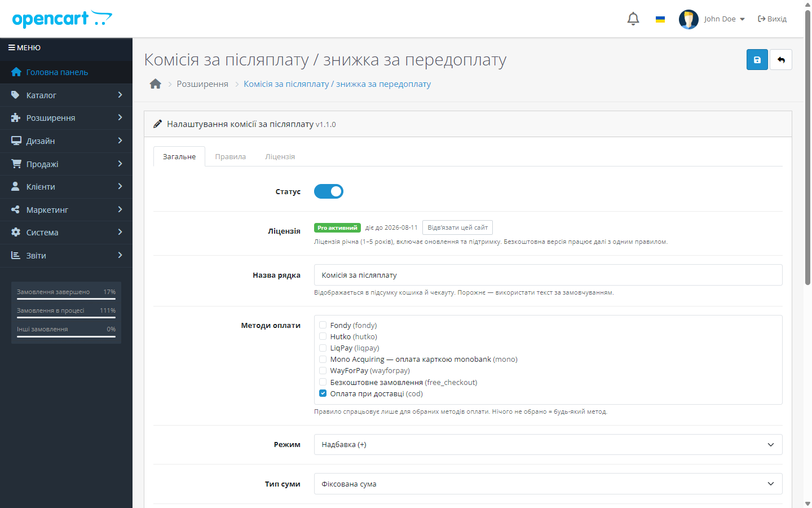
Task: Click the Система gear icon
Action: (16, 233)
